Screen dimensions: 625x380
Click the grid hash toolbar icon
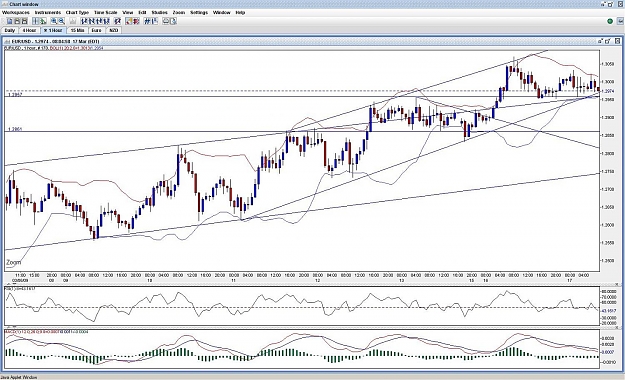pos(147,21)
